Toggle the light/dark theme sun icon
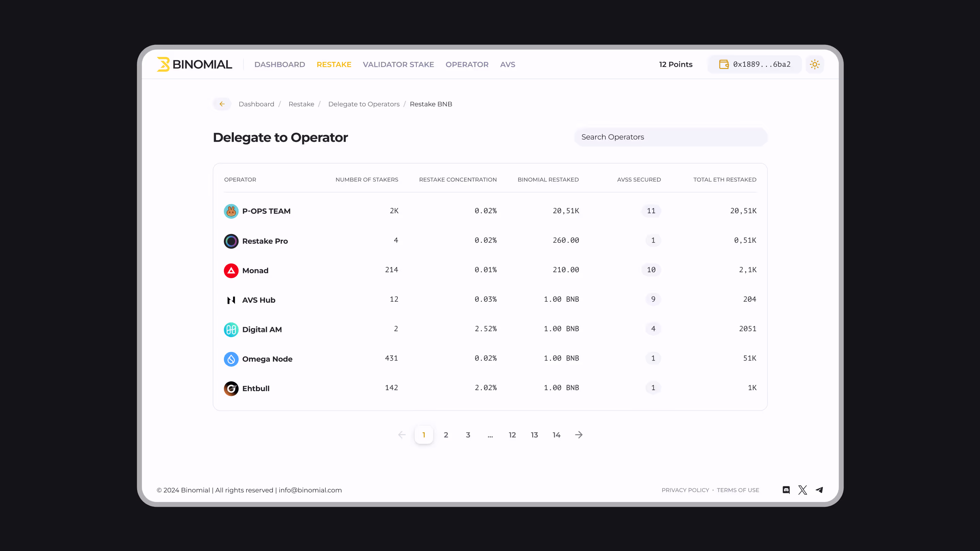980x551 pixels. tap(815, 64)
